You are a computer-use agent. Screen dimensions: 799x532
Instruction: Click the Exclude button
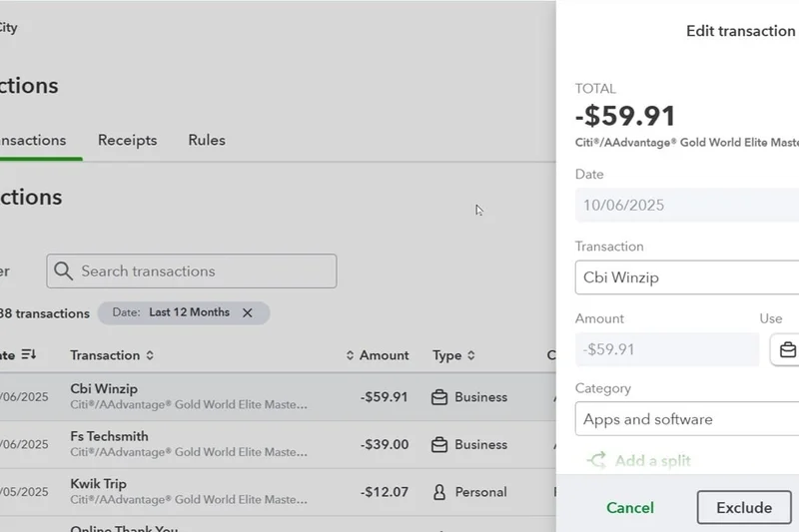(x=744, y=508)
